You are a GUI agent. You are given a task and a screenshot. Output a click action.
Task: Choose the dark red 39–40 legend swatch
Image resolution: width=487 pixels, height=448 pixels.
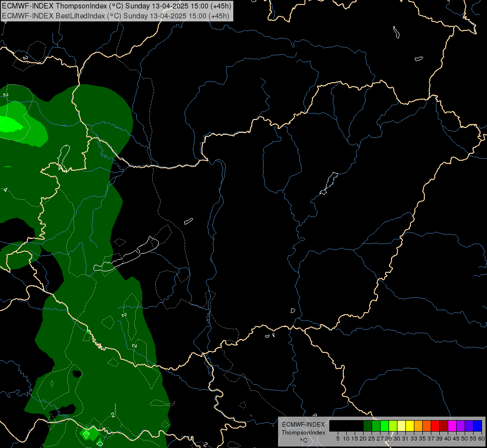tap(444, 426)
